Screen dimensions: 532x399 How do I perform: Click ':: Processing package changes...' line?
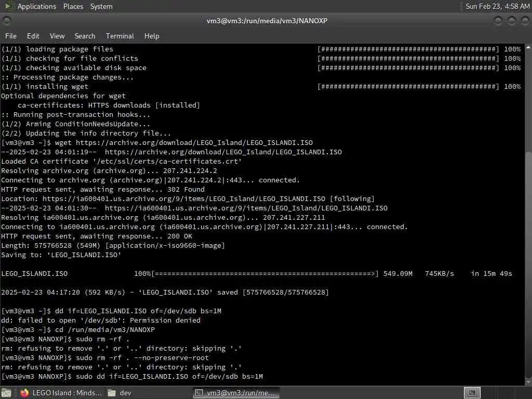(x=67, y=77)
